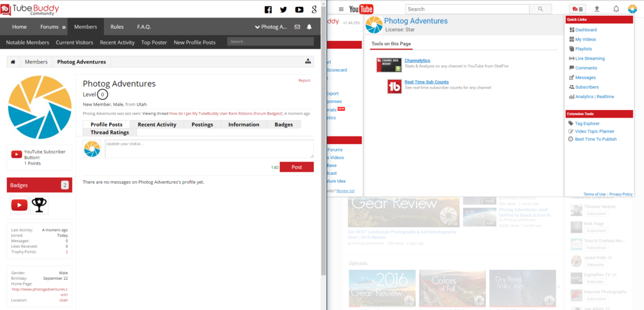Open the Channelytics link
Image resolution: width=644 pixels, height=310 pixels.
coord(418,60)
